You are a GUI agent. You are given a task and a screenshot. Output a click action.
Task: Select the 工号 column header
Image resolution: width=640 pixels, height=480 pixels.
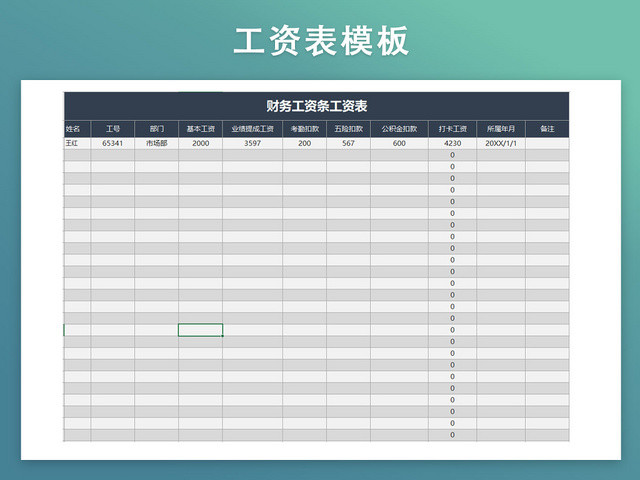pyautogui.click(x=113, y=129)
